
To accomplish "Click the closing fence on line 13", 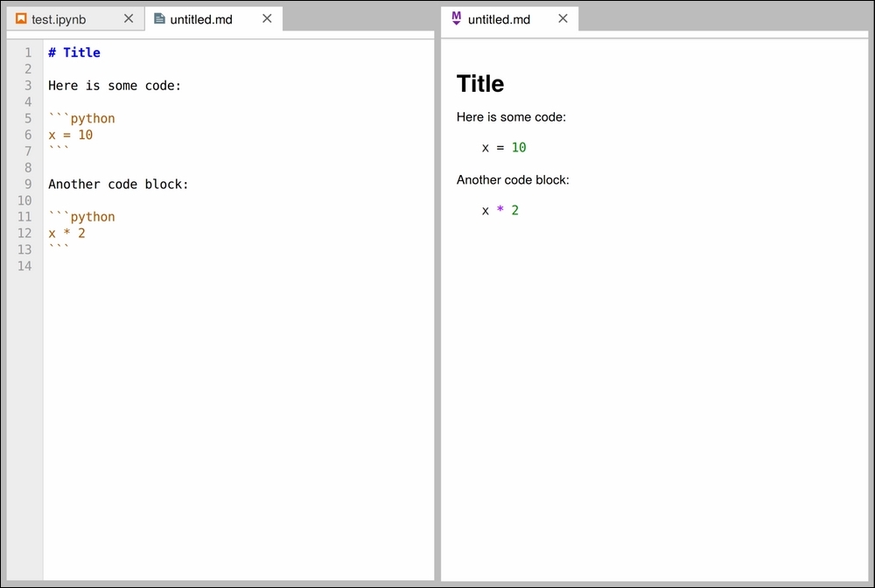I will tap(59, 248).
